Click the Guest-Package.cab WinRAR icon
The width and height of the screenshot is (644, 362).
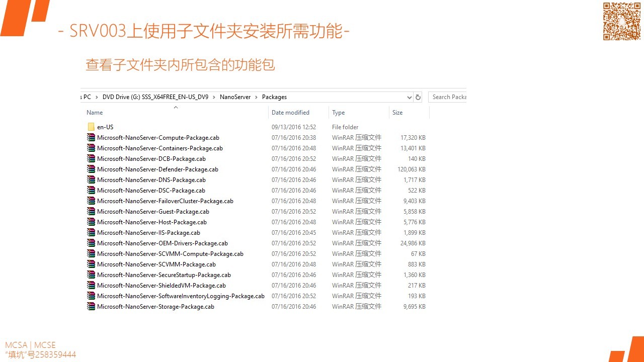pyautogui.click(x=91, y=211)
